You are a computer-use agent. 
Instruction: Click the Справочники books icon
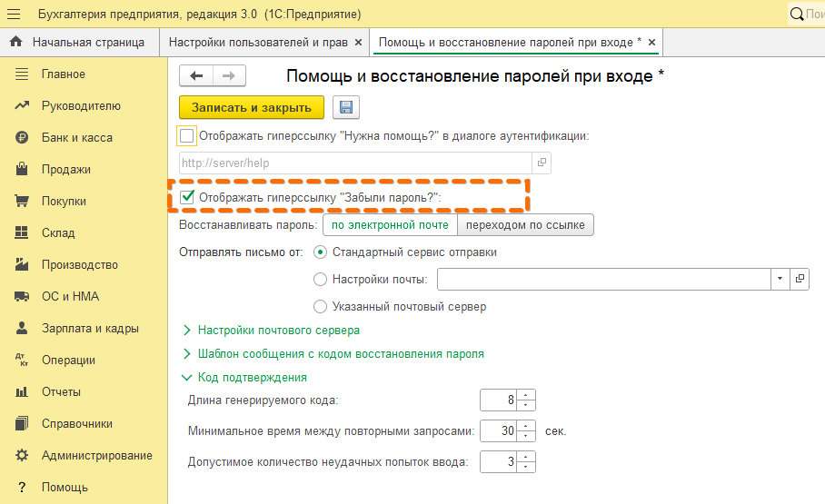pos(22,423)
